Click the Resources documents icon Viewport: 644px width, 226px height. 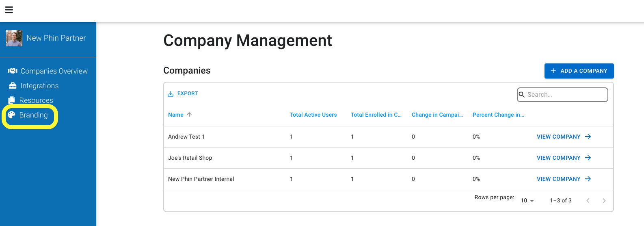click(x=12, y=100)
